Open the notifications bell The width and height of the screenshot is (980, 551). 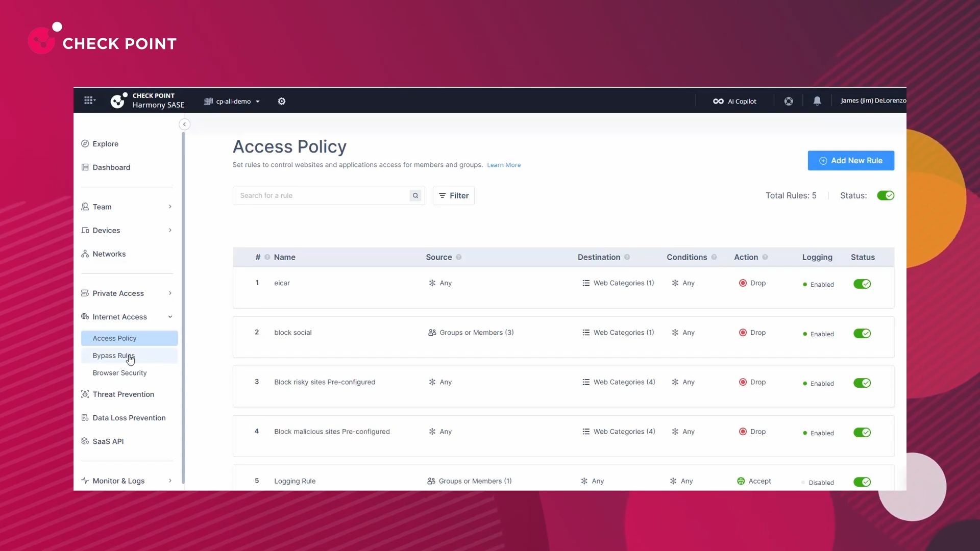pos(817,101)
